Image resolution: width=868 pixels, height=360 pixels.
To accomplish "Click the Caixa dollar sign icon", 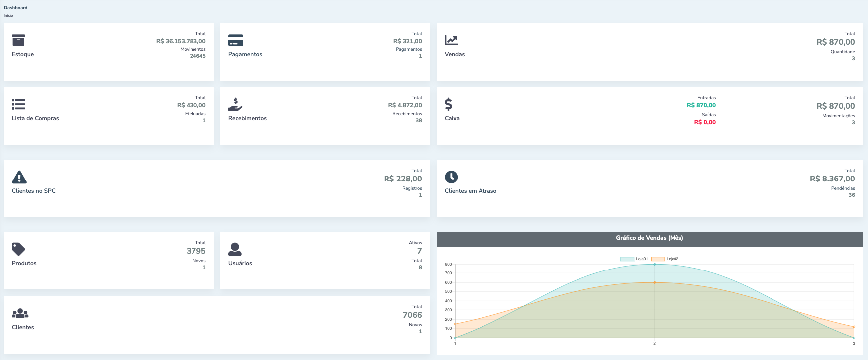I will tap(449, 104).
